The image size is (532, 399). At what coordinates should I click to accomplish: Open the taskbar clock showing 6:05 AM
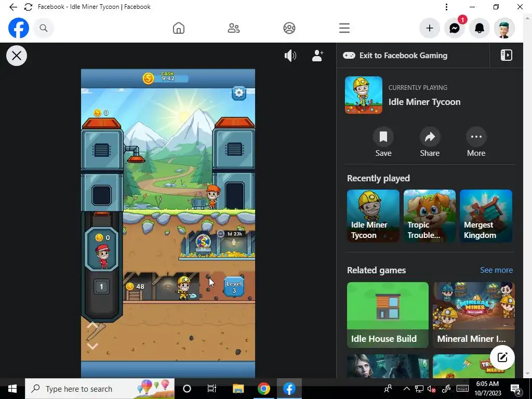pyautogui.click(x=487, y=389)
